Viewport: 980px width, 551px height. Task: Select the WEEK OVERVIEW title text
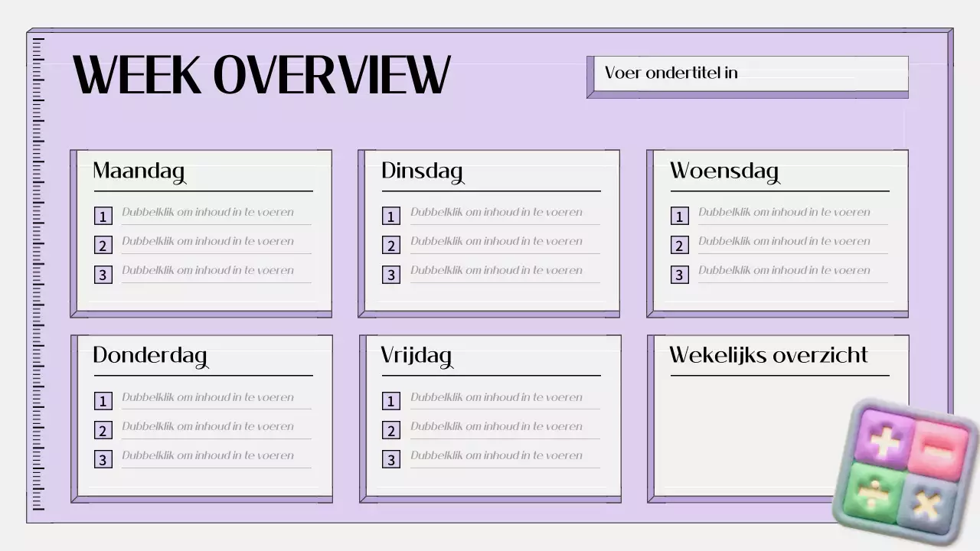[261, 76]
